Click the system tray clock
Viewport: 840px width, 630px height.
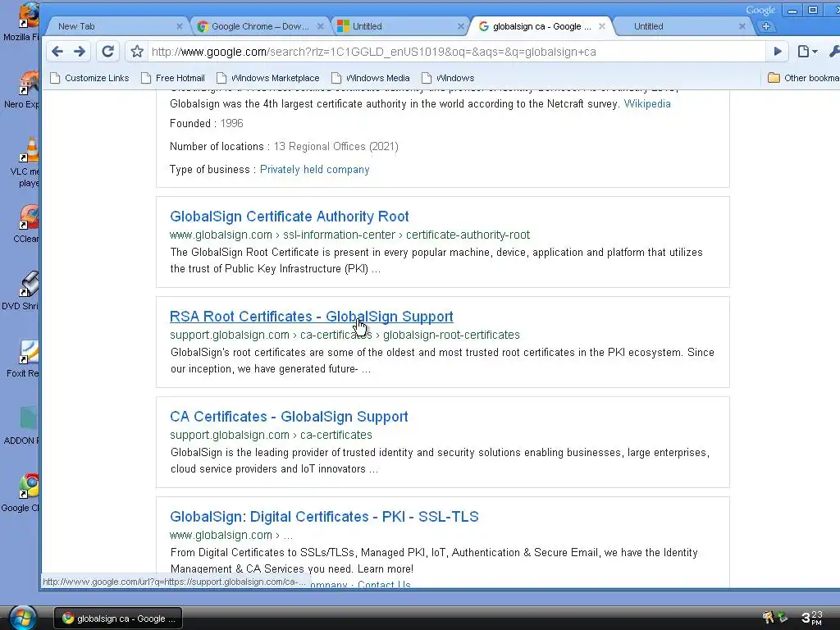[x=812, y=618]
